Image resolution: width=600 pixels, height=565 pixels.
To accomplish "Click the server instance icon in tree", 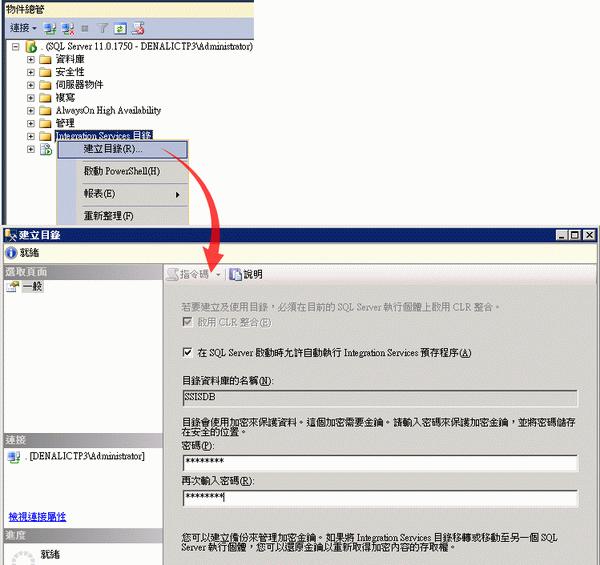I will [x=31, y=47].
